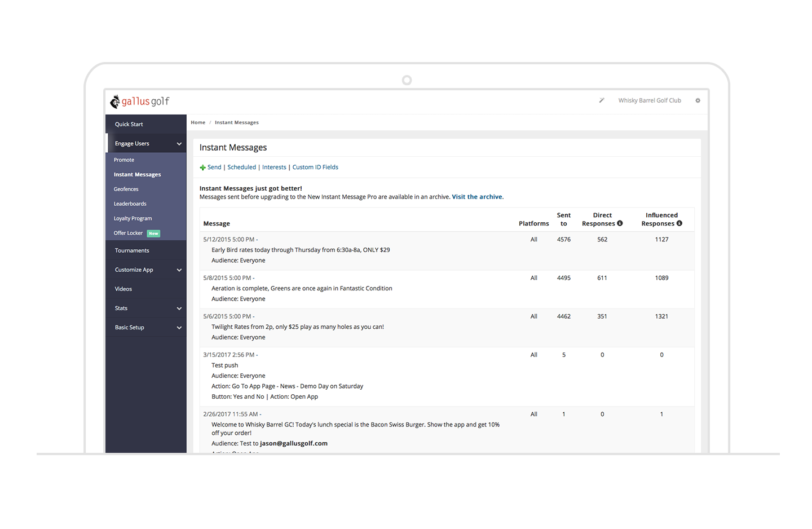This screenshot has width=812, height=529.
Task: Click the Influenced Responses value 1127
Action: pos(661,240)
